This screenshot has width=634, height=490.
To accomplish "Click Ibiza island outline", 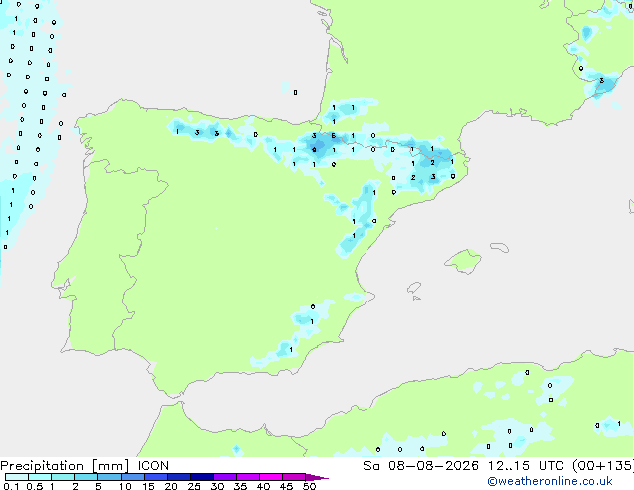I will (x=413, y=288).
